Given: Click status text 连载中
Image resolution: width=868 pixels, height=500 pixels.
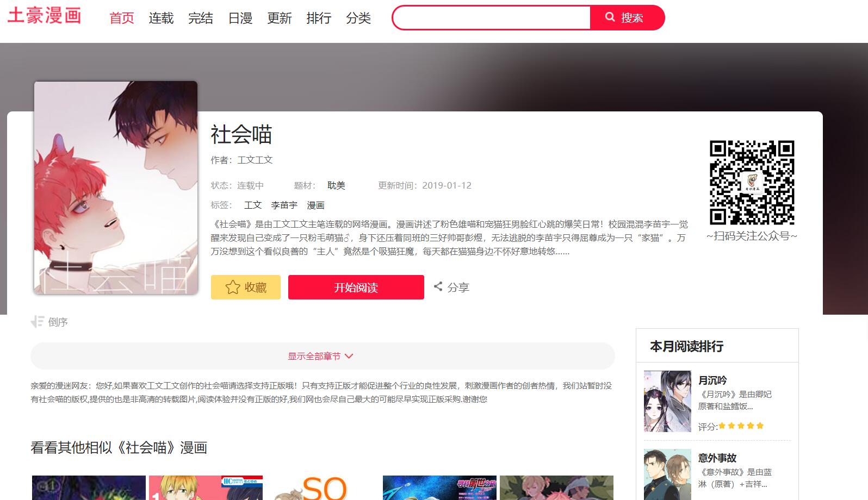Looking at the screenshot, I should (x=250, y=185).
